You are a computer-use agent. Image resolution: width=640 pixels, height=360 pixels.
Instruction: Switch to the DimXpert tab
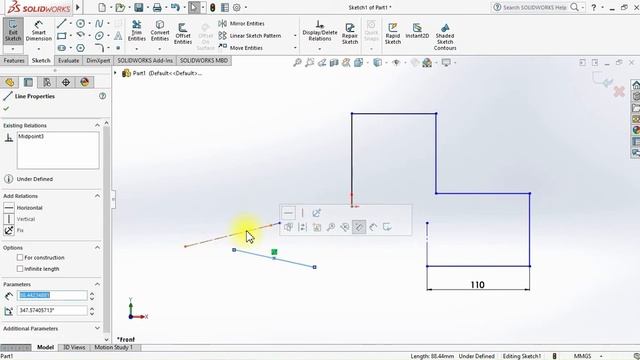pos(98,60)
